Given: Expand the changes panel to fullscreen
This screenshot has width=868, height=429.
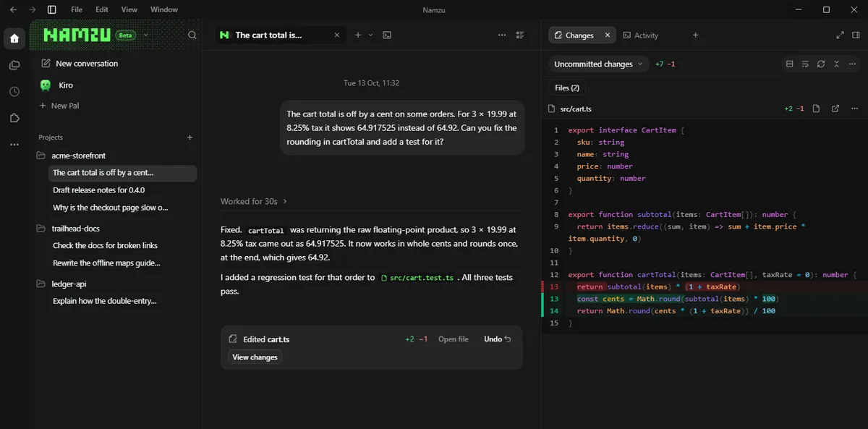Looking at the screenshot, I should (x=840, y=35).
